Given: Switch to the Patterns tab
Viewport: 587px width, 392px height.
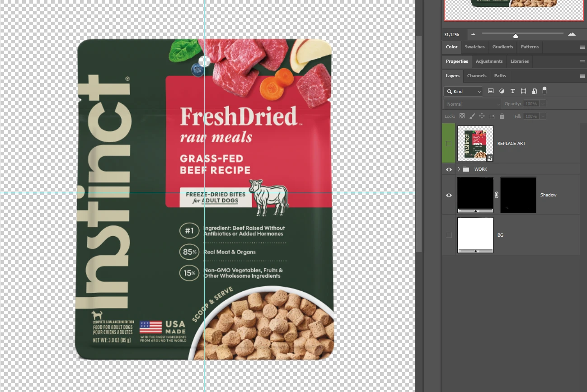Looking at the screenshot, I should (530, 47).
